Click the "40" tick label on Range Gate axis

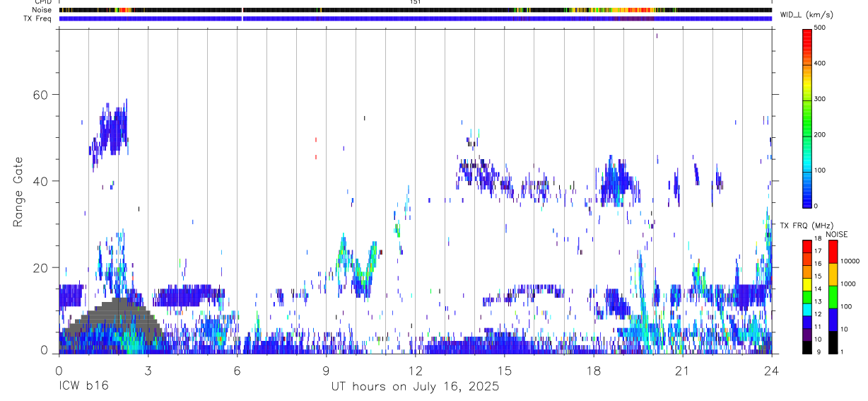42,181
